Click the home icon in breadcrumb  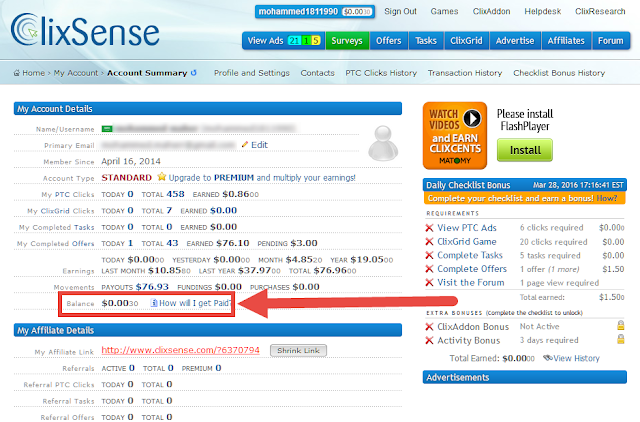tap(17, 73)
